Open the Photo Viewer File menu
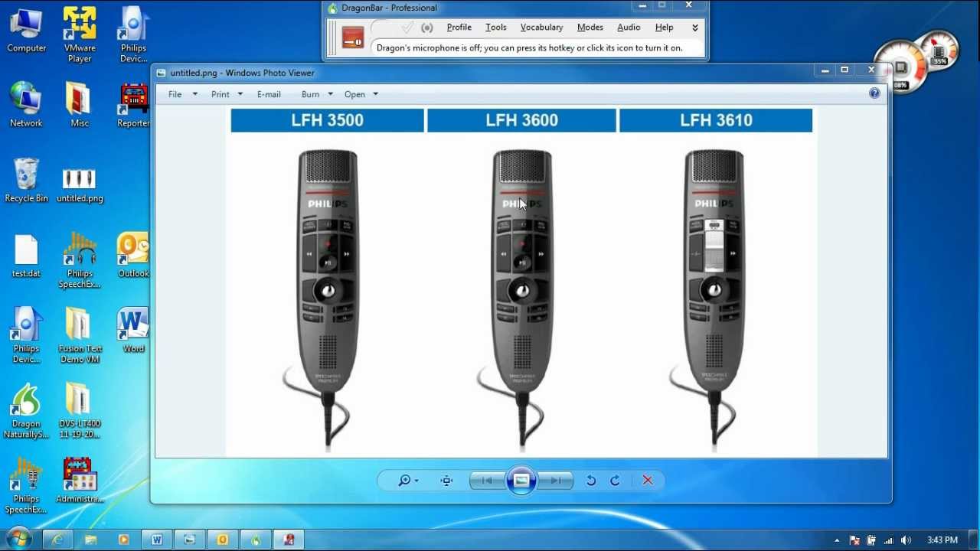Viewport: 980px width, 551px height. [183, 94]
